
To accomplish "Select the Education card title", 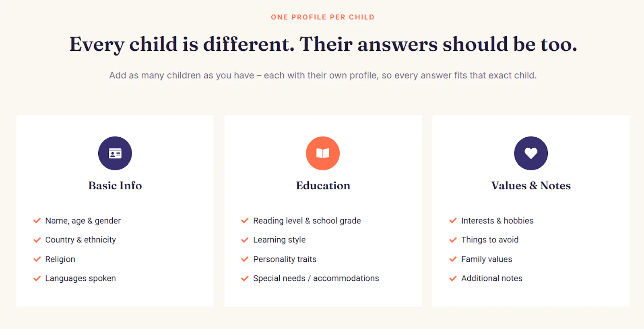I will point(323,186).
